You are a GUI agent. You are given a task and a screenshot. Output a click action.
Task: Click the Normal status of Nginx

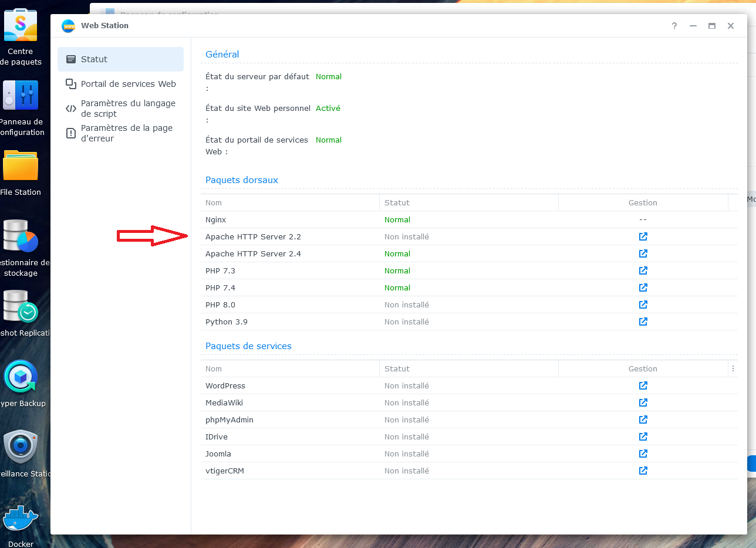click(x=397, y=219)
